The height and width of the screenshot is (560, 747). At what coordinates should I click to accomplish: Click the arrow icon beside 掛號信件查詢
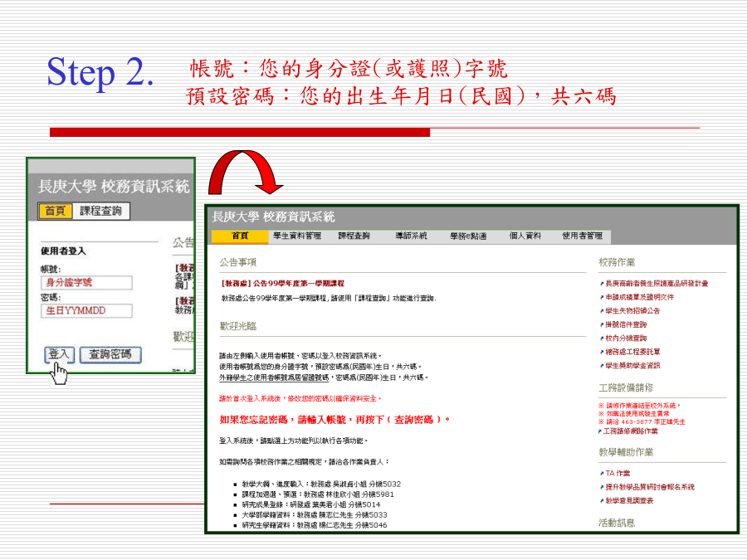pyautogui.click(x=602, y=325)
